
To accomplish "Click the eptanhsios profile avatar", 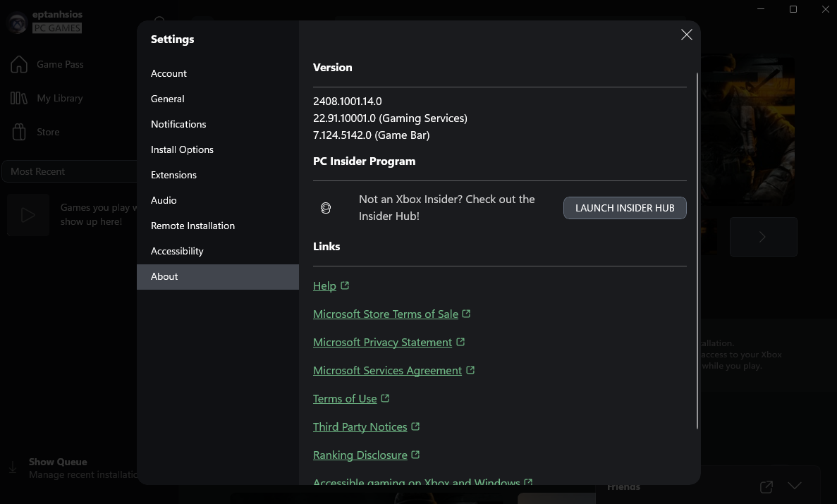I will click(17, 23).
